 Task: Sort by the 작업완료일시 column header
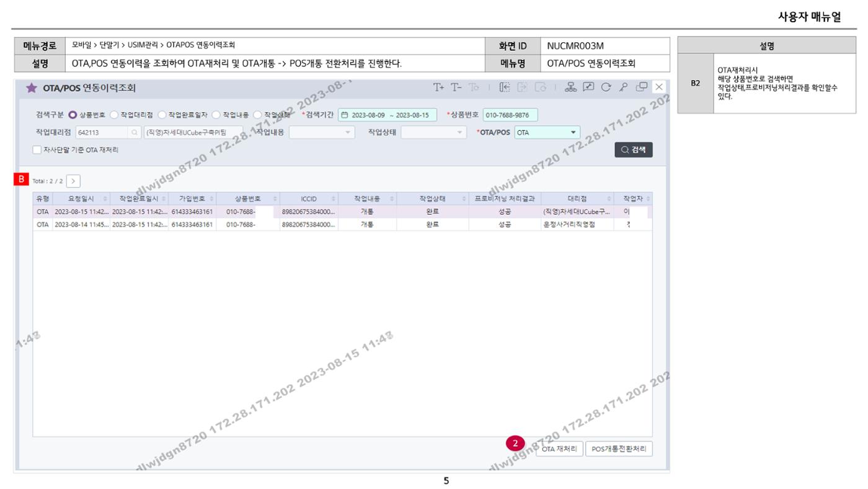(x=139, y=198)
